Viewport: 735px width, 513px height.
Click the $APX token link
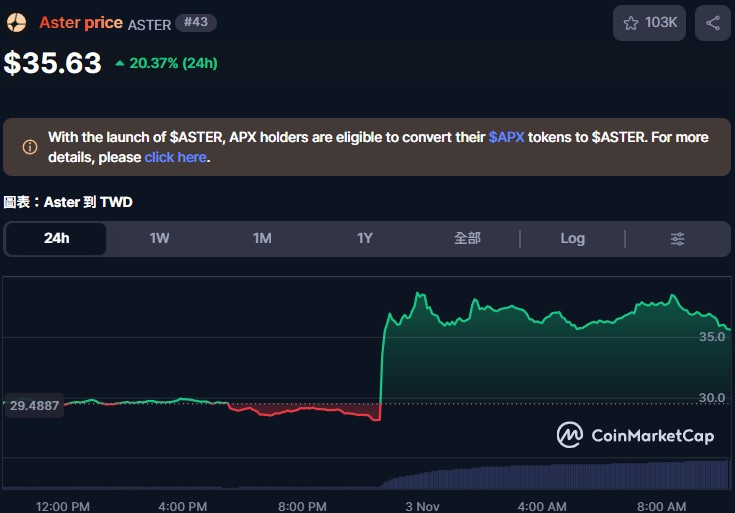[x=505, y=137]
